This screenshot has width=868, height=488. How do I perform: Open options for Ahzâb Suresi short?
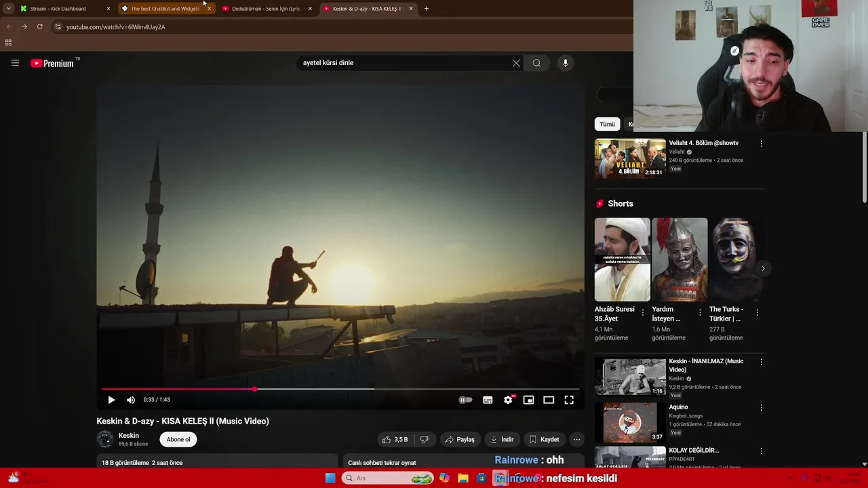coord(643,312)
